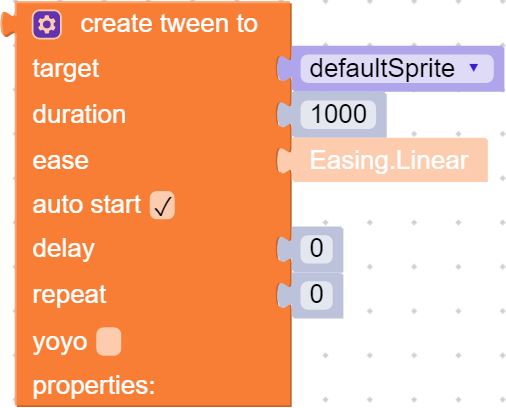
Task: Click the delay label
Action: (x=63, y=249)
